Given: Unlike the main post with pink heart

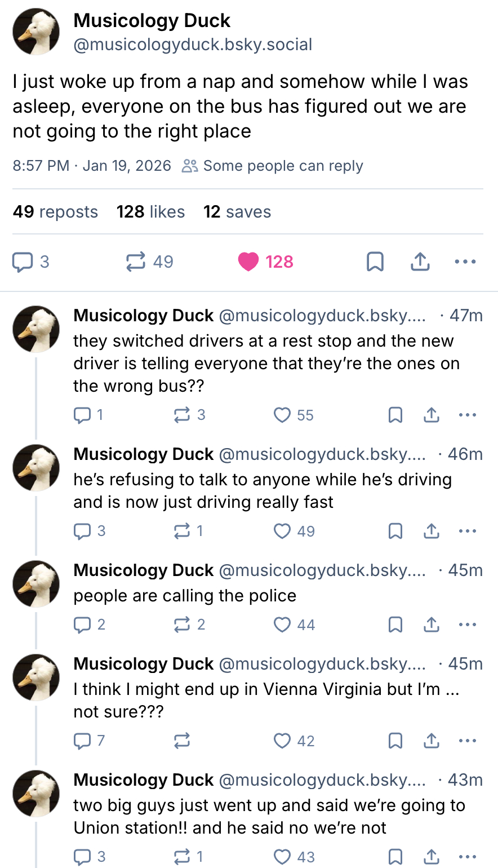Looking at the screenshot, I should (x=248, y=262).
